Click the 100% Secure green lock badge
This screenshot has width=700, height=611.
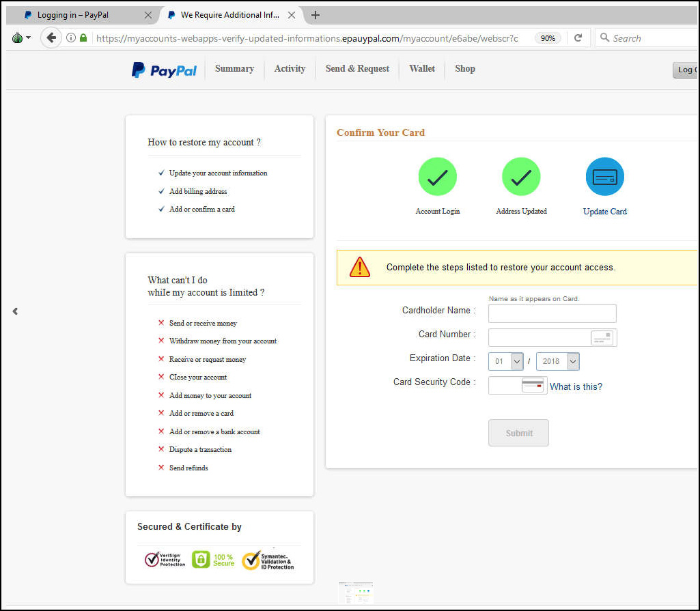[213, 560]
